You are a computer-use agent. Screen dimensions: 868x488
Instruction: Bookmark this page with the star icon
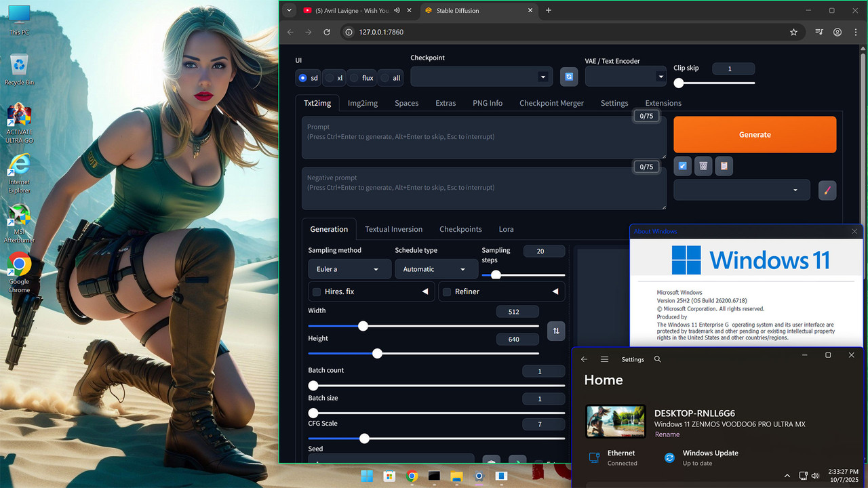click(793, 32)
